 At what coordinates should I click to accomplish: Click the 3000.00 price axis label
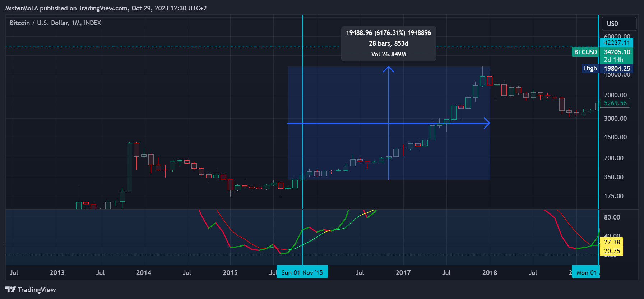[x=615, y=119]
